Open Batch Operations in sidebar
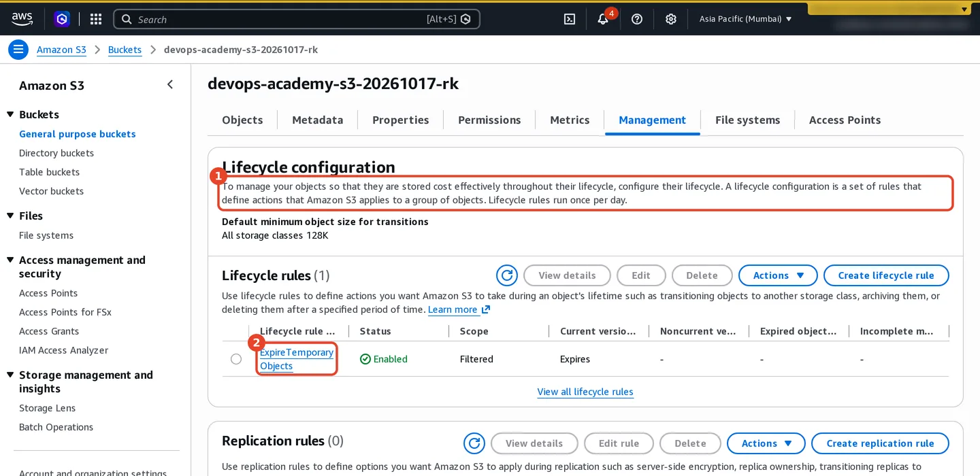Screen dimensions: 980x476 (56, 427)
